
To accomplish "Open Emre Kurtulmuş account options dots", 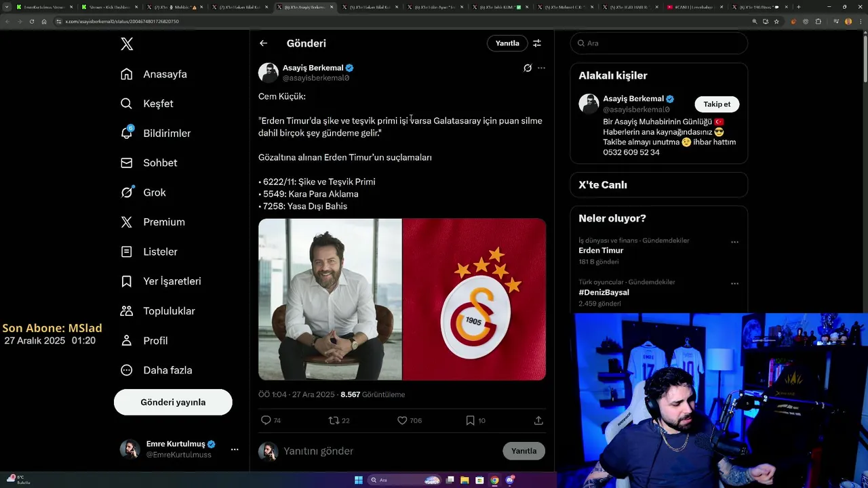I will [x=235, y=449].
